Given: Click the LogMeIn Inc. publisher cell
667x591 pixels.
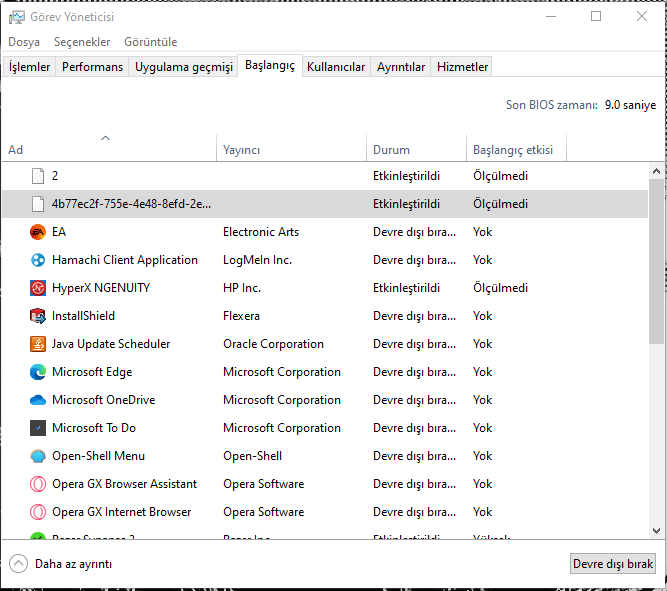Looking at the screenshot, I should coord(258,260).
